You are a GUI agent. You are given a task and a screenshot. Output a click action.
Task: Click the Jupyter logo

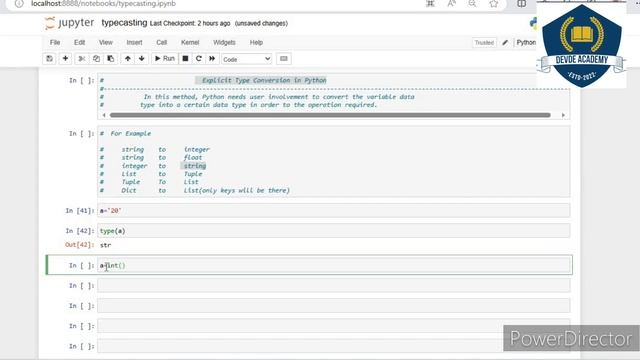click(x=69, y=23)
